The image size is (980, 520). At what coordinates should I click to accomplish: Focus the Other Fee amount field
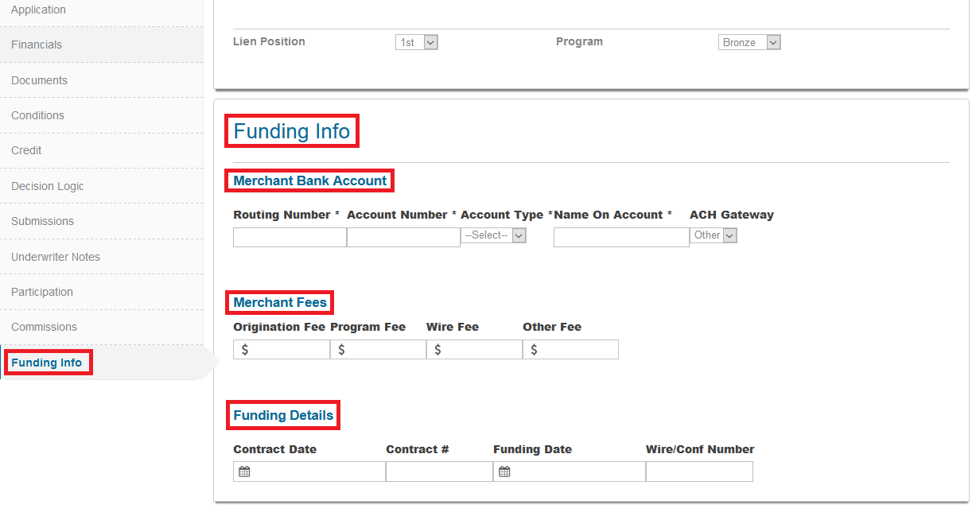click(x=570, y=350)
